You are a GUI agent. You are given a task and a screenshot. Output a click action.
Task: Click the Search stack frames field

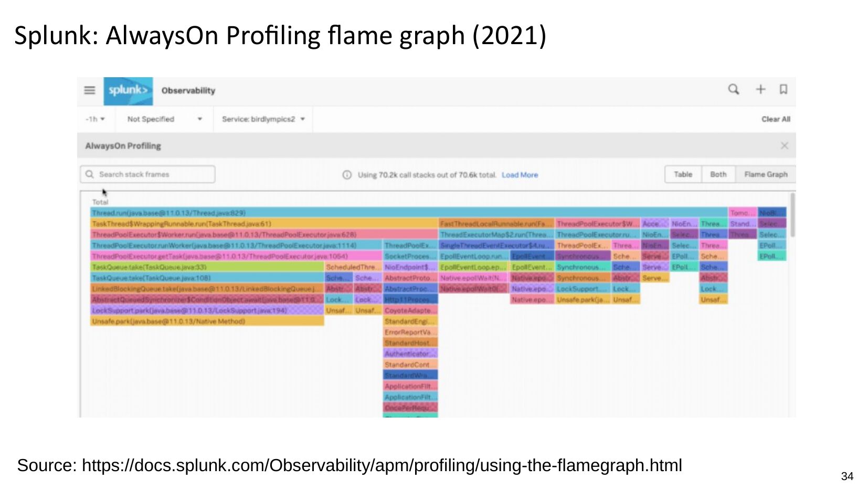tap(152, 174)
